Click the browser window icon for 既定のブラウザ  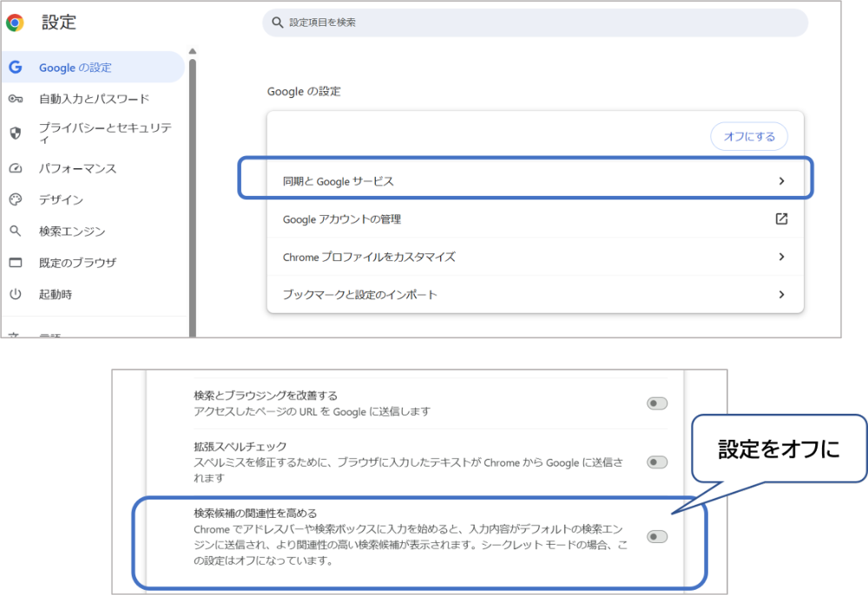tap(16, 262)
